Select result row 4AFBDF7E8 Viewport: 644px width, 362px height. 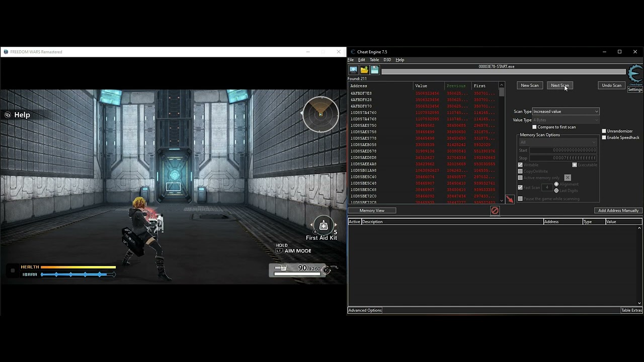423,94
